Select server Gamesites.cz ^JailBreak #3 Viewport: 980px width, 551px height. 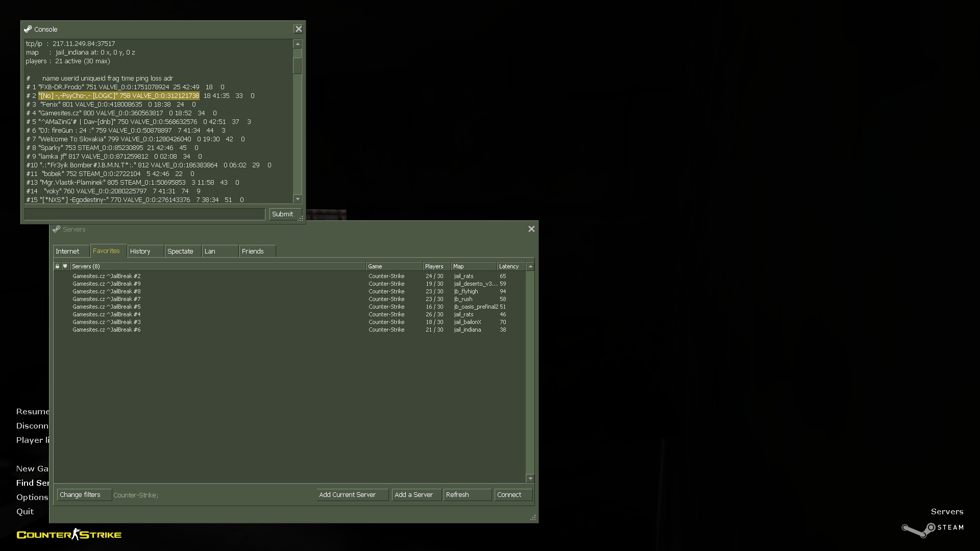coord(289,322)
